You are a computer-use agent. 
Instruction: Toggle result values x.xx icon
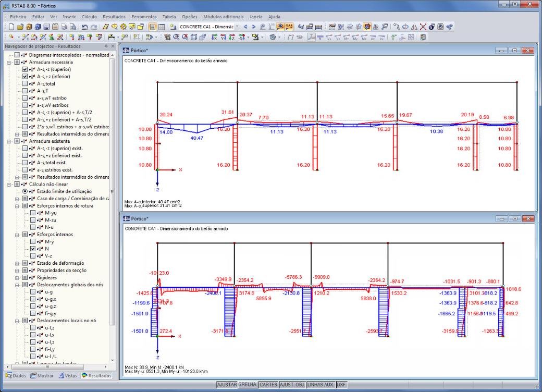point(289,27)
